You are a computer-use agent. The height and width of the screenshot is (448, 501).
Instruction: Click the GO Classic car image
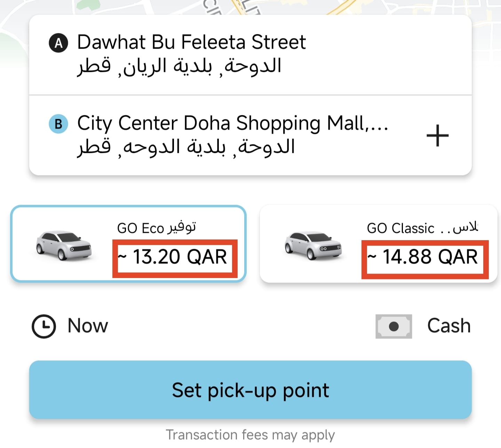pyautogui.click(x=313, y=245)
